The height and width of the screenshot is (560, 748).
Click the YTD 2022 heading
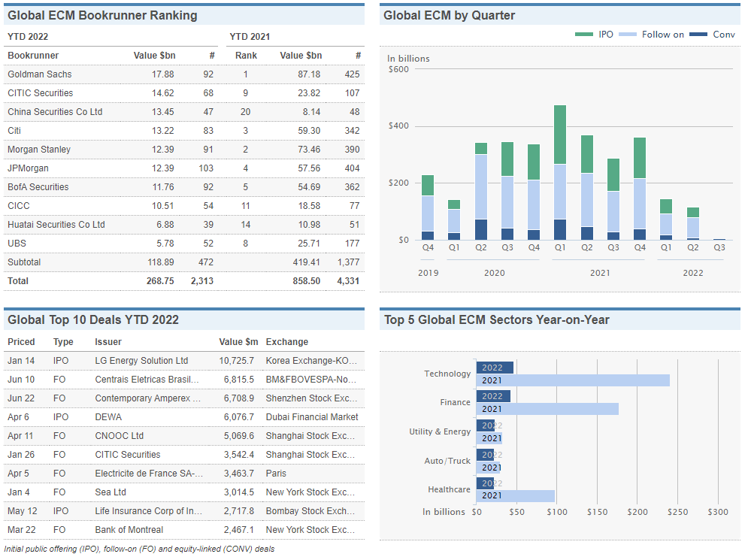click(x=28, y=37)
